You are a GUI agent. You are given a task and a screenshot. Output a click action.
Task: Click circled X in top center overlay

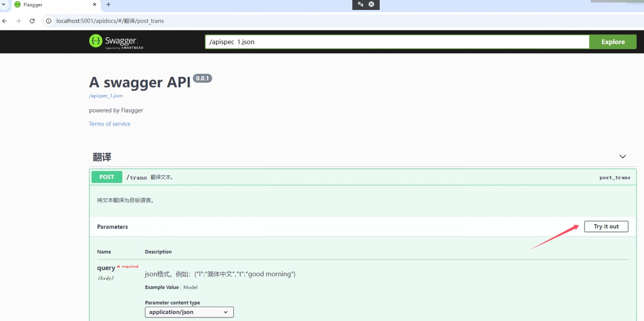(371, 4)
